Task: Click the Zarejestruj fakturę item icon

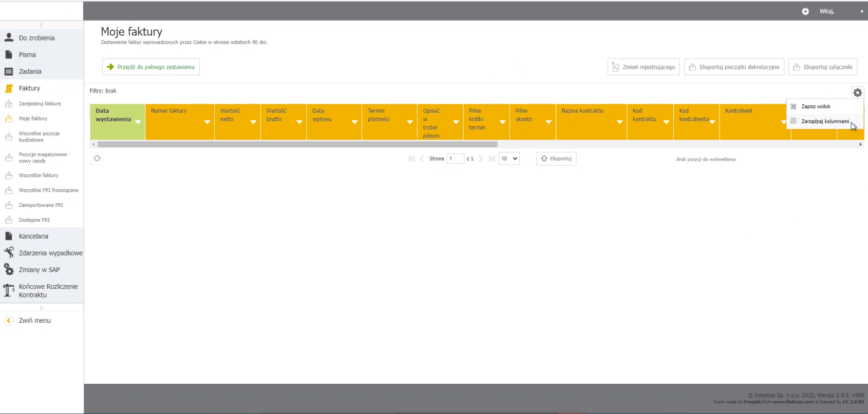Action: 9,103
